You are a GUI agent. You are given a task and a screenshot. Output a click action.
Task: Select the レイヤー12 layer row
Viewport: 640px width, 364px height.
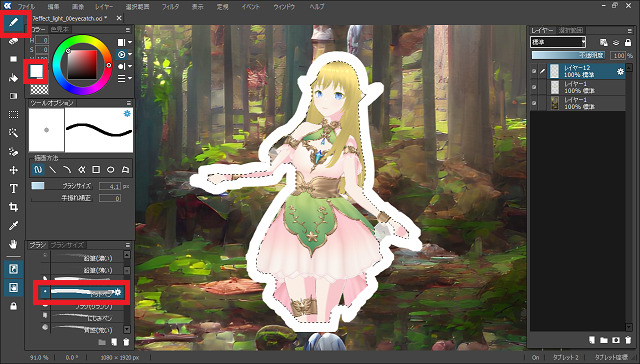(x=578, y=71)
